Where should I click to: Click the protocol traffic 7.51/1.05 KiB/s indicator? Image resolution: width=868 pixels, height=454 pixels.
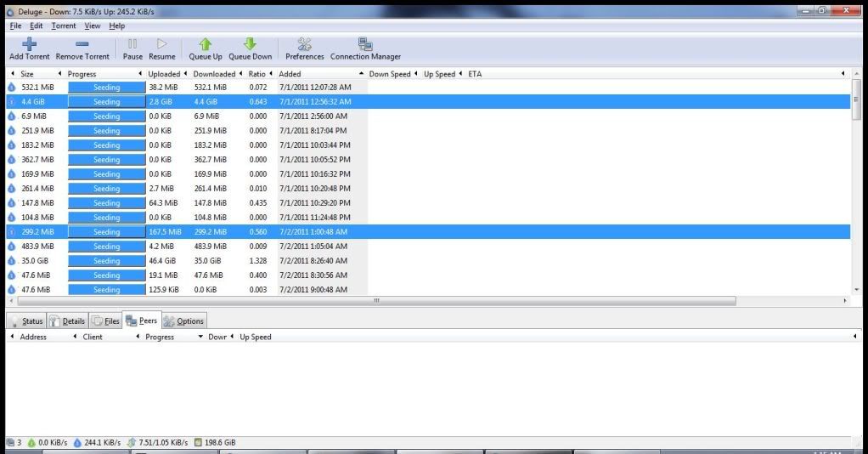tap(158, 442)
